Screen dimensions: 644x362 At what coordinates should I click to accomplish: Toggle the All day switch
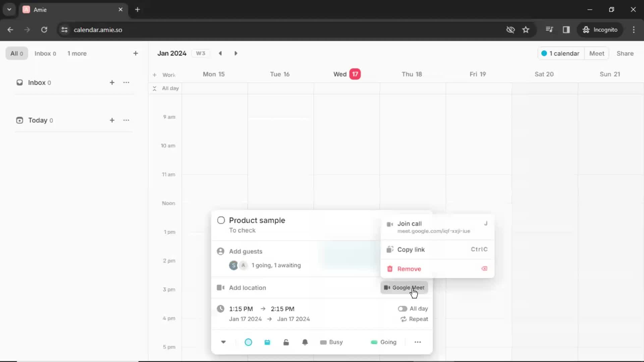[402, 308]
